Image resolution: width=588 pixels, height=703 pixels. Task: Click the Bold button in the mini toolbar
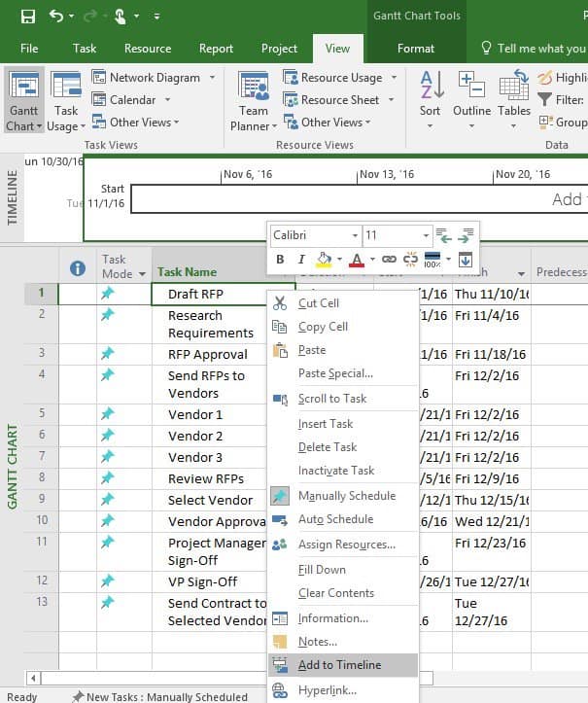pyautogui.click(x=280, y=260)
